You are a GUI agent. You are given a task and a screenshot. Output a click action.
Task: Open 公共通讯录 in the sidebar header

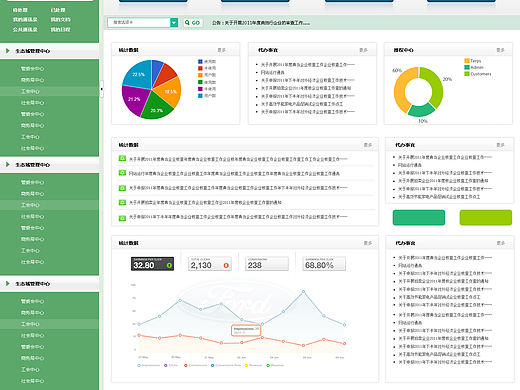[25, 29]
